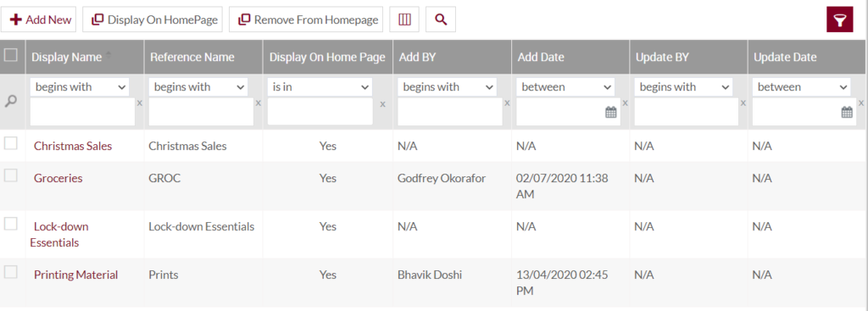Sort by Display Name column header
The image size is (868, 311).
(66, 57)
